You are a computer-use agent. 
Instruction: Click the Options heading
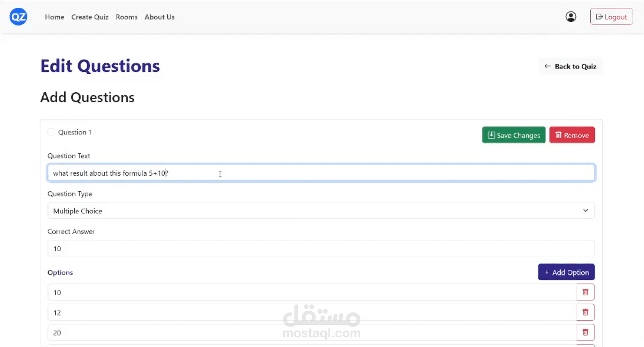point(60,272)
